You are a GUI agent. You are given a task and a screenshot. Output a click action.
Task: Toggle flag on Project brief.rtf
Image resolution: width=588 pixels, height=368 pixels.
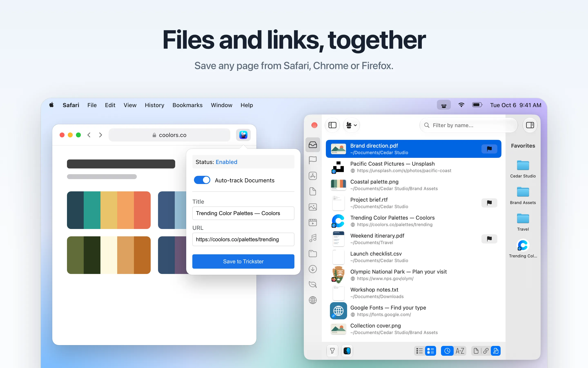(489, 203)
